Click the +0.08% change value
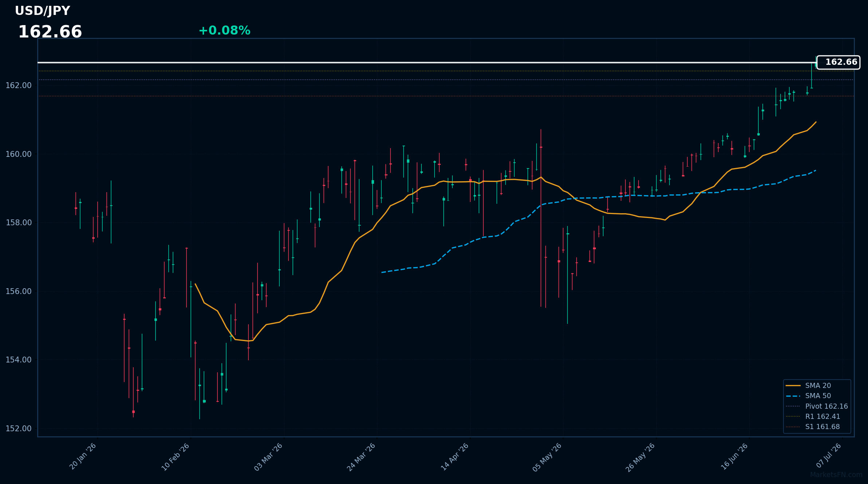Image resolution: width=868 pixels, height=484 pixels. pyautogui.click(x=224, y=31)
